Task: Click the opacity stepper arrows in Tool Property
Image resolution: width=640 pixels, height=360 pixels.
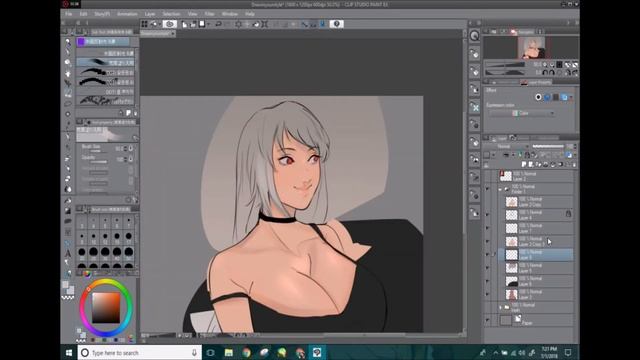Action: (x=125, y=159)
